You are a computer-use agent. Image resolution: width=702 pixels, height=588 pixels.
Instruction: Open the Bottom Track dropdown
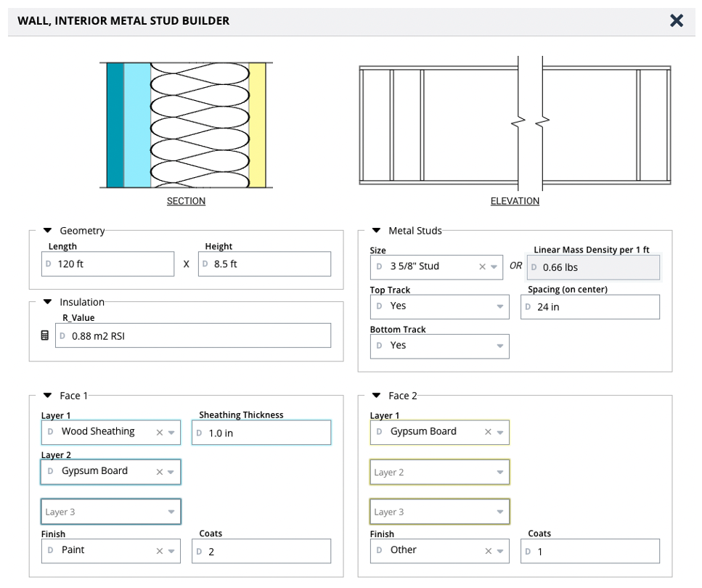click(x=439, y=346)
